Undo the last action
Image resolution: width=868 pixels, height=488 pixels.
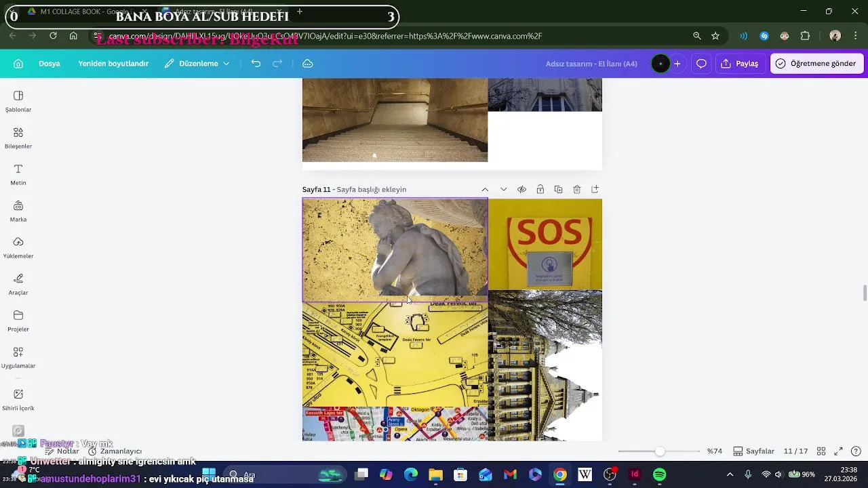pyautogui.click(x=256, y=64)
